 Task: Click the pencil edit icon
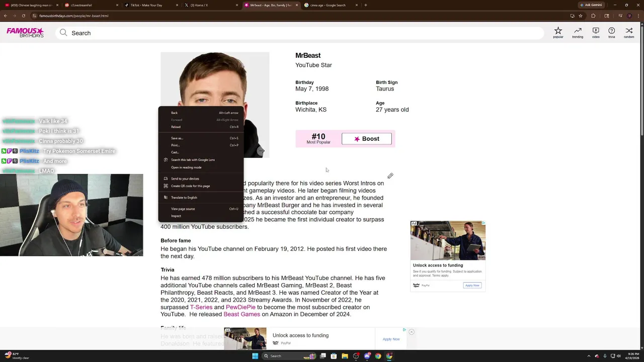(x=390, y=176)
